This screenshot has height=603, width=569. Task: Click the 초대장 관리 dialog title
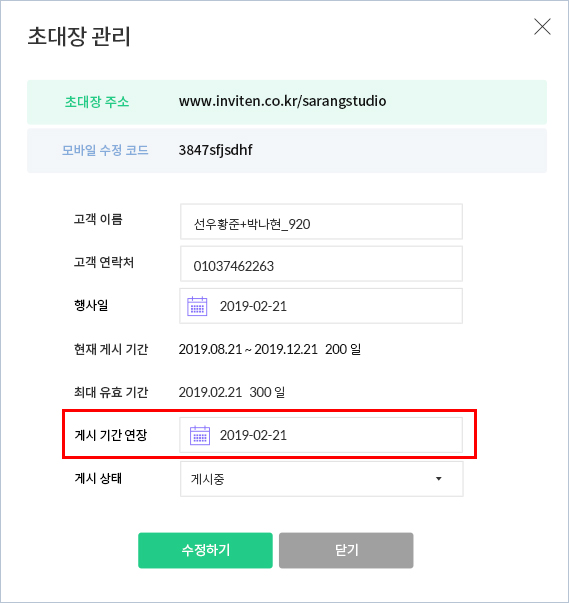click(x=79, y=37)
